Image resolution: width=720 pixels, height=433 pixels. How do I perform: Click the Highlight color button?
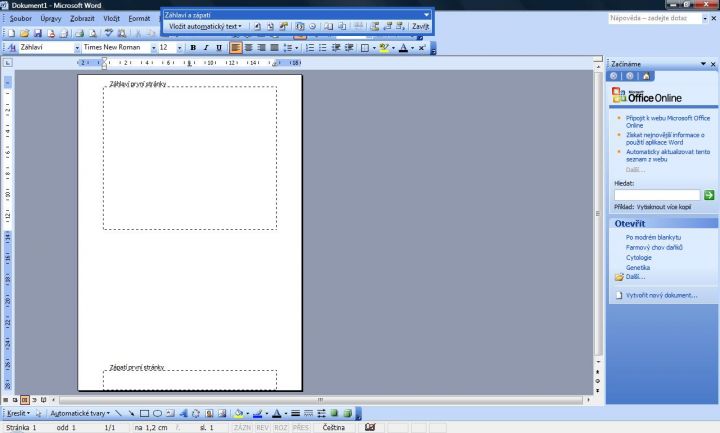pos(384,48)
